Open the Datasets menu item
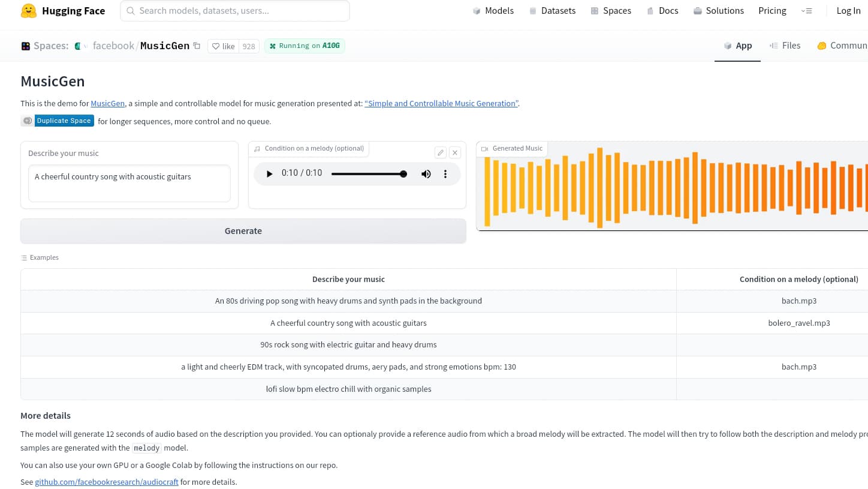The width and height of the screenshot is (868, 489). point(552,11)
